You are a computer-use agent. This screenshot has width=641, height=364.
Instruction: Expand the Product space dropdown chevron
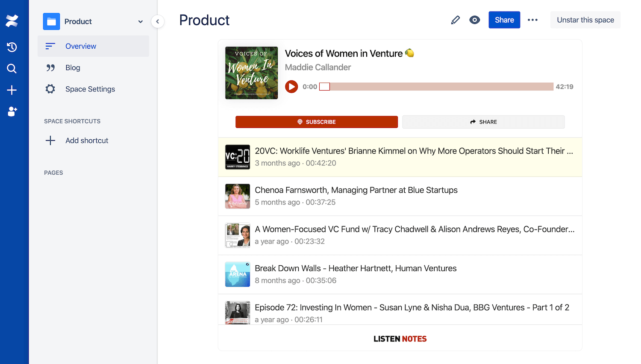coord(140,22)
